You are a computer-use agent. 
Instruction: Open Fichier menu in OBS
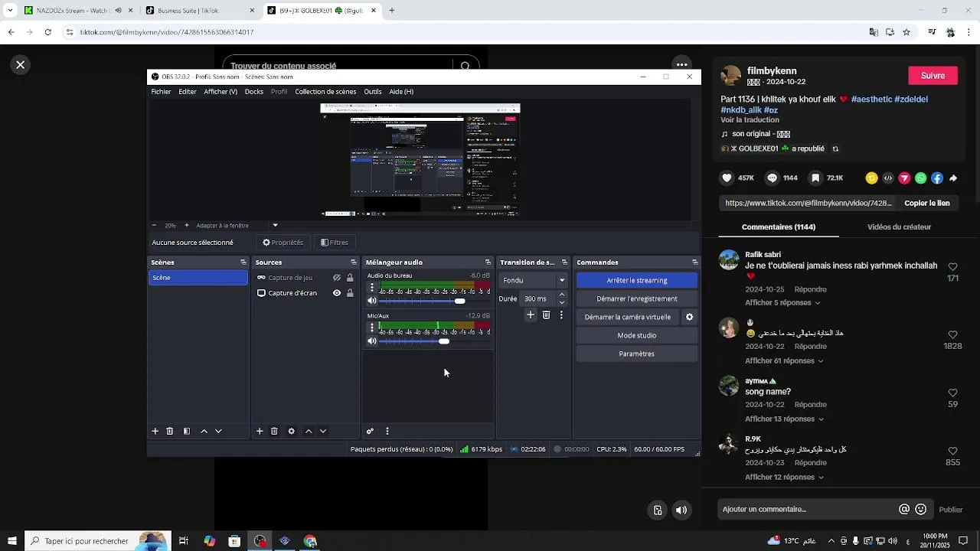coord(162,92)
